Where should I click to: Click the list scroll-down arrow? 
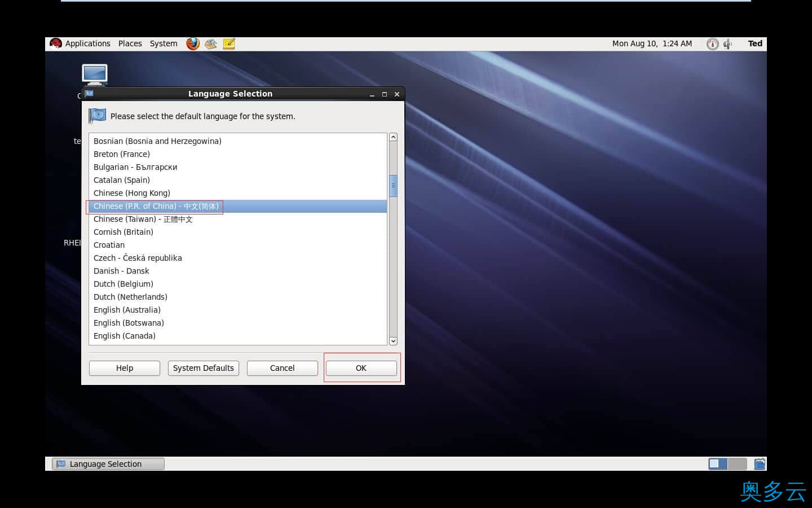pyautogui.click(x=393, y=341)
